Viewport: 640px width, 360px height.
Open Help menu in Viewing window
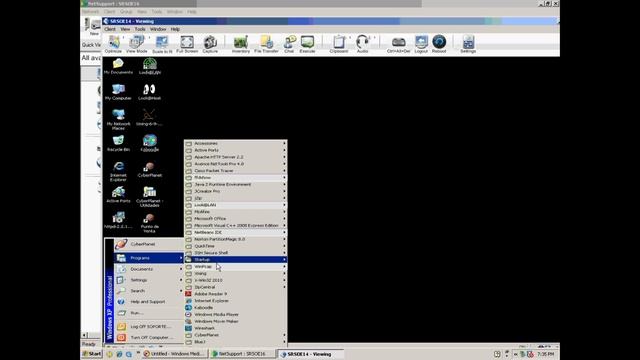click(175, 29)
